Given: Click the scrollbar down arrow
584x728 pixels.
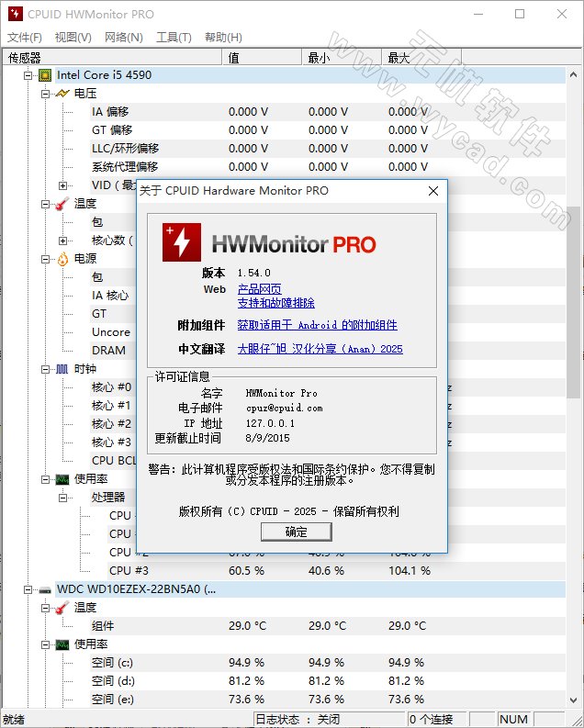Looking at the screenshot, I should 573,700.
